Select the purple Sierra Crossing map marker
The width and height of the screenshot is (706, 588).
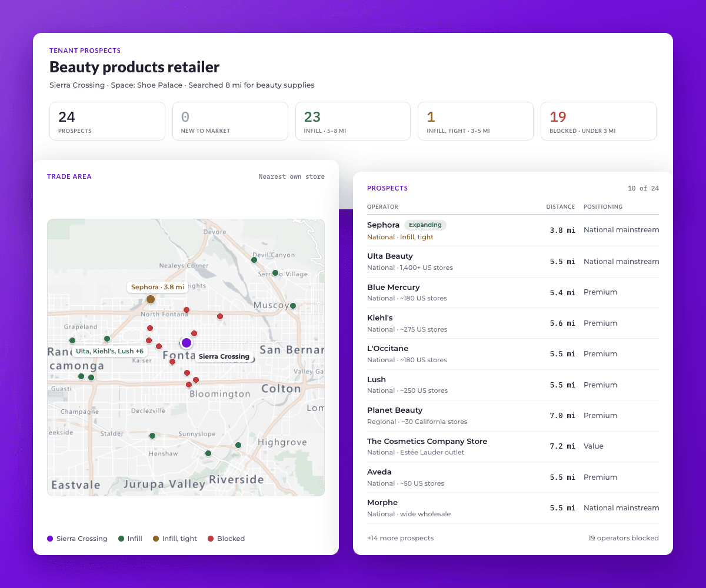click(187, 343)
